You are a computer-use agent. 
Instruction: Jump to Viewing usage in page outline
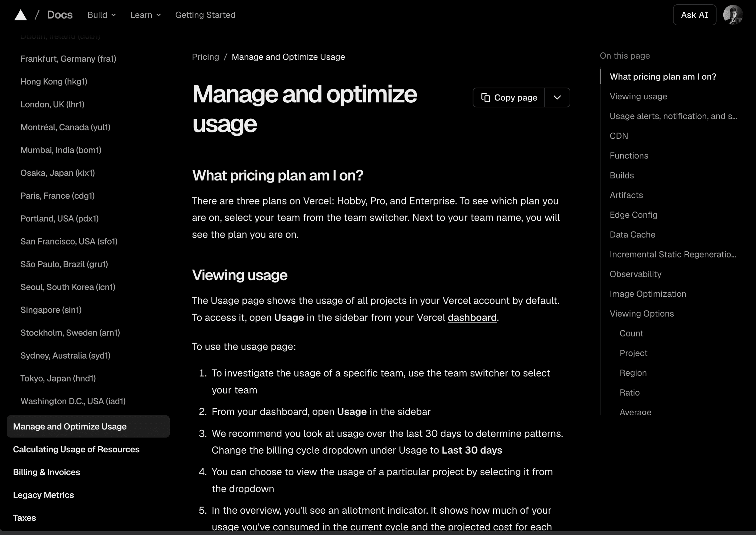tap(638, 96)
